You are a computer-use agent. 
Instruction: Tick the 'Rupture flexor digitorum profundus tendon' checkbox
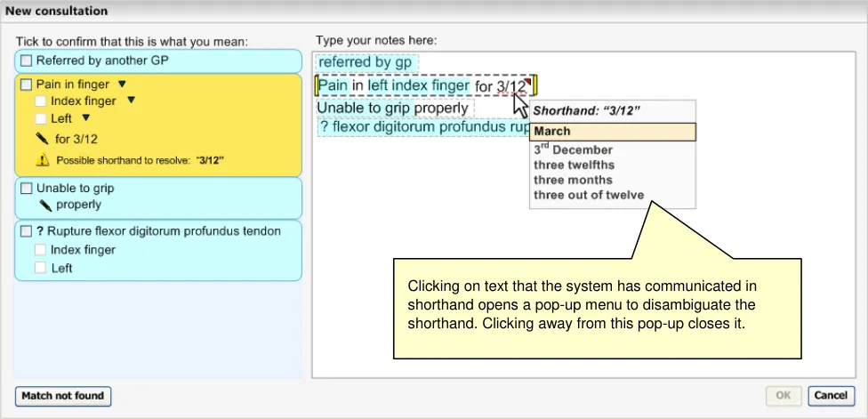[26, 231]
